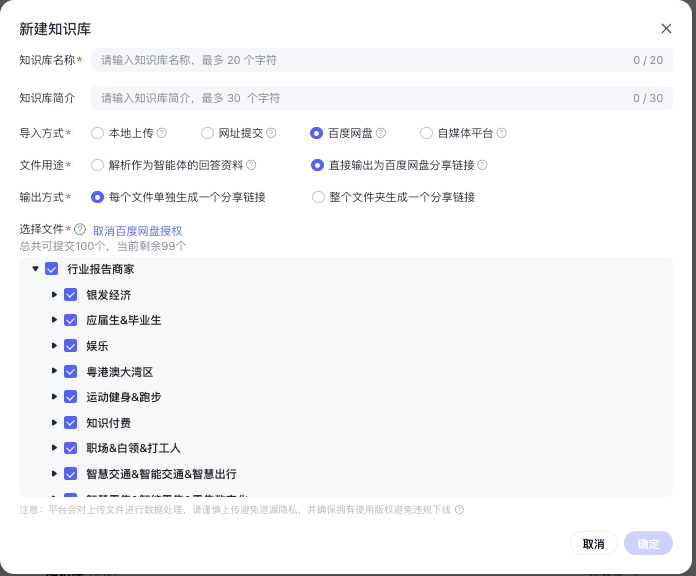Click help icon next to 本地上传

pos(162,133)
